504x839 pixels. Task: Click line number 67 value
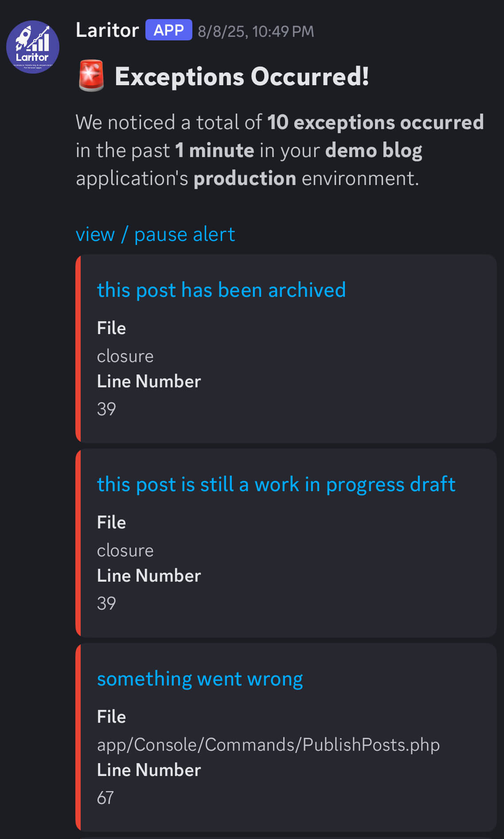[x=105, y=798]
